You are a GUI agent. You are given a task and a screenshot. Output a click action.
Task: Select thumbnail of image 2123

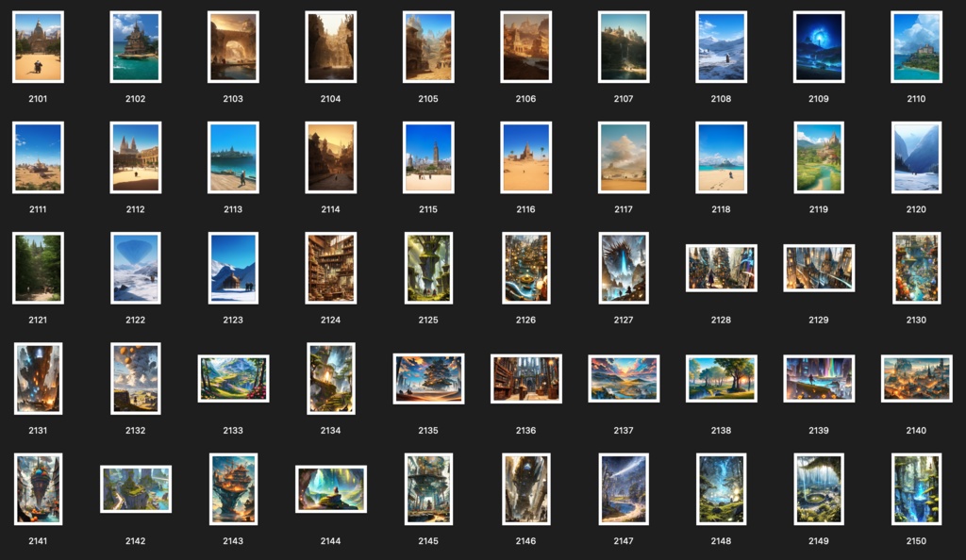click(x=233, y=269)
